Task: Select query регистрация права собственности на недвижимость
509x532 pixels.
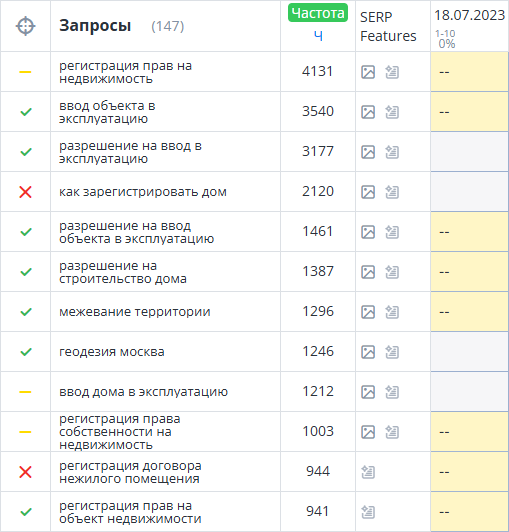Action: coord(120,432)
